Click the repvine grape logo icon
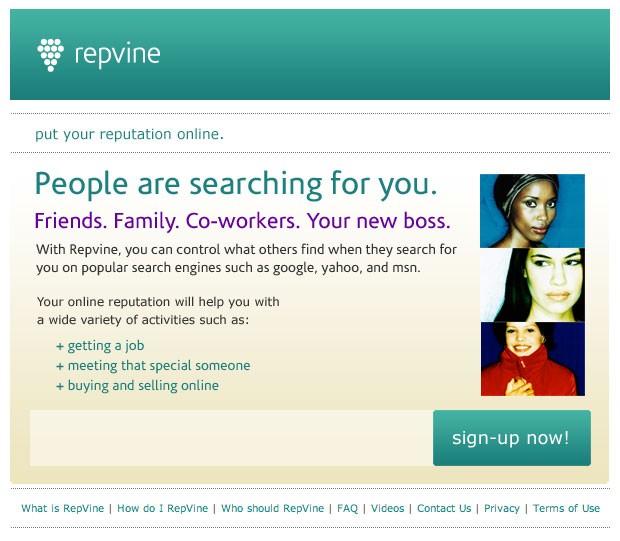 [x=51, y=55]
